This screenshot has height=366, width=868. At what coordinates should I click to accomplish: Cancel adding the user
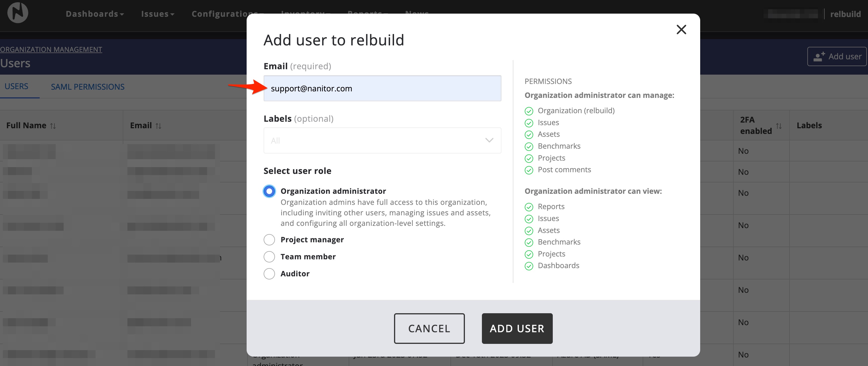(x=429, y=328)
